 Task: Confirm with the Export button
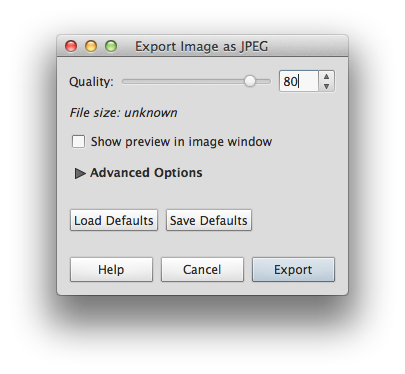[293, 269]
